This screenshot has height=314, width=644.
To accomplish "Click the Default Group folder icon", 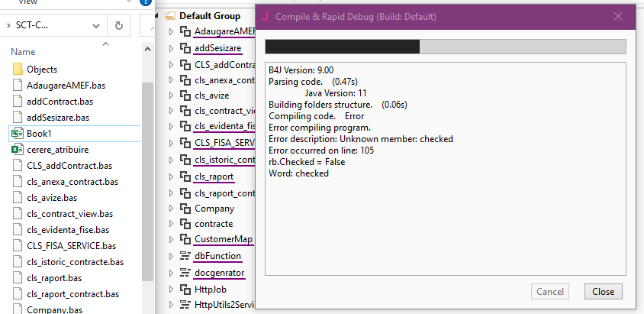I will click(x=169, y=15).
